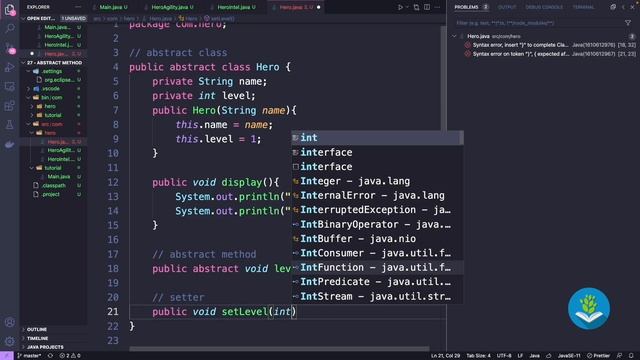Switch to HeroAgility.java editor tab
This screenshot has width=640, height=360.
(x=172, y=7)
